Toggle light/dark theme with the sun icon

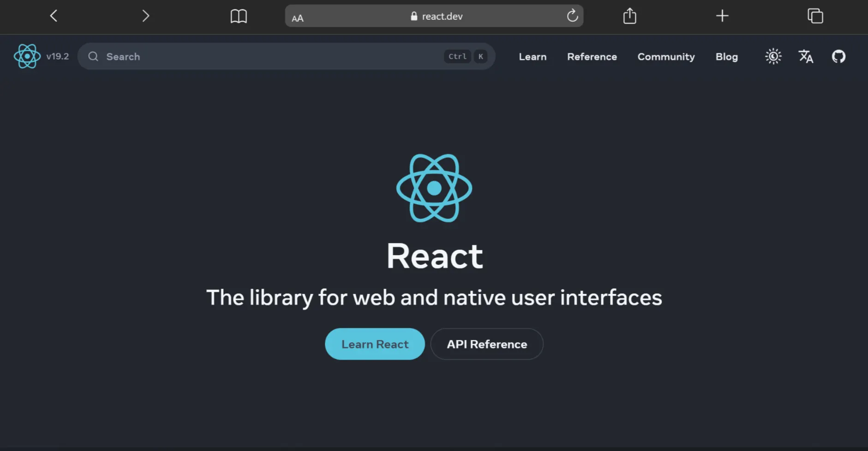pos(772,56)
